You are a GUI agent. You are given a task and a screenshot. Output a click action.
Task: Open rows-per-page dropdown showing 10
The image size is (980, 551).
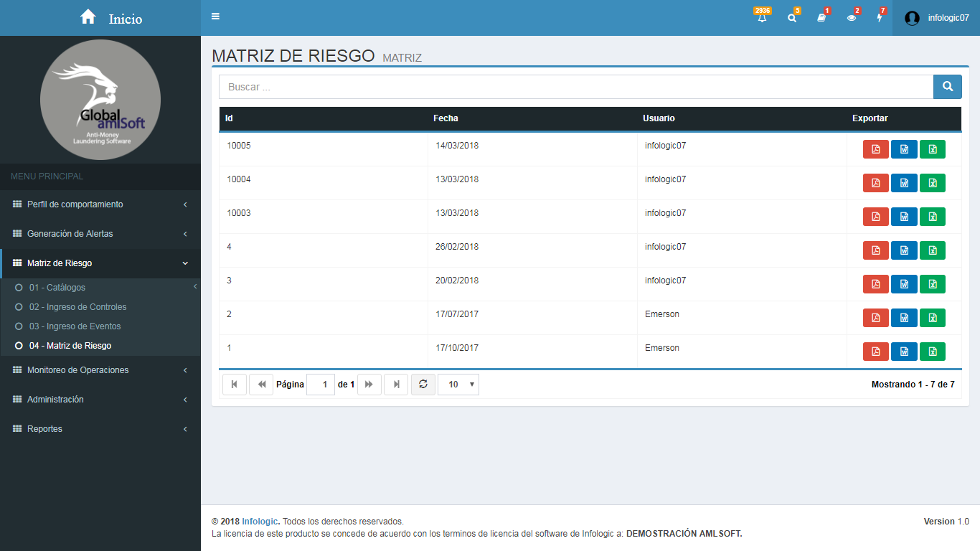click(x=458, y=385)
